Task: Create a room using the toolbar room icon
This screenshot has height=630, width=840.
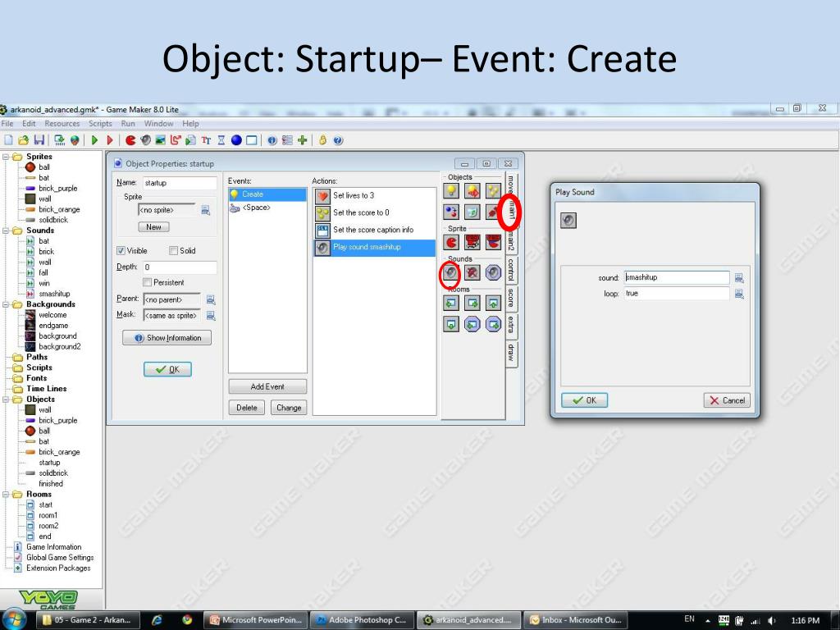Action: click(x=251, y=140)
